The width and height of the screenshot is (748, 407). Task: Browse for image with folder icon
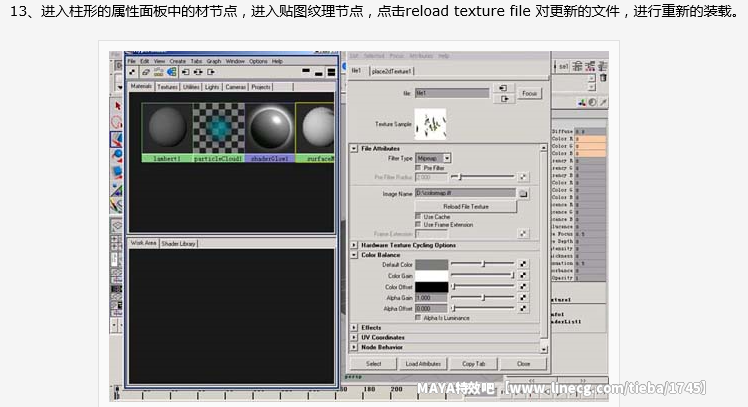pos(523,194)
